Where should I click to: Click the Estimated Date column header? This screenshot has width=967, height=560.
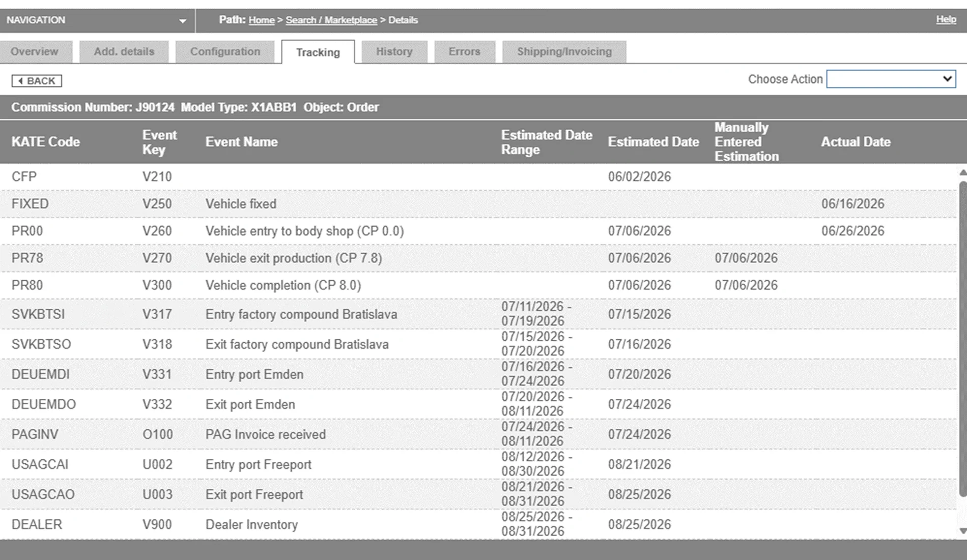[x=653, y=142]
